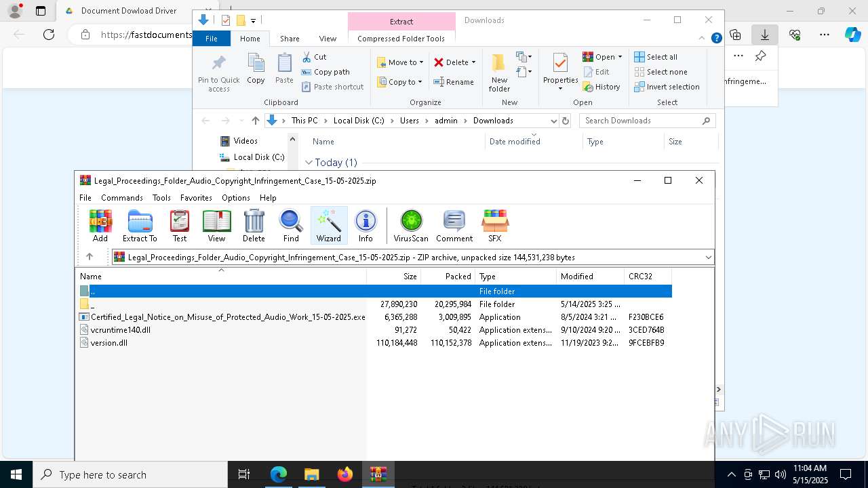Run the Test archive tool
The image size is (868, 488).
pos(180,226)
